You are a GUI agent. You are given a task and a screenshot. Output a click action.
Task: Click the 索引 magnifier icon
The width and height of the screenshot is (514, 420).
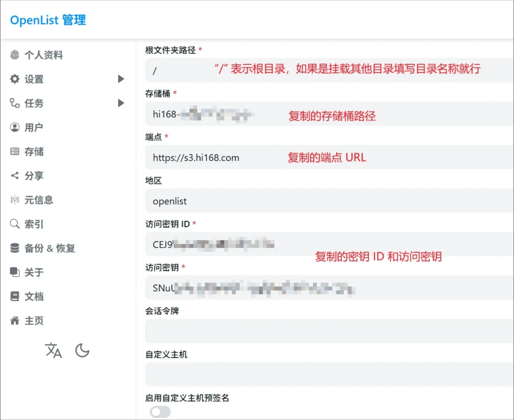(15, 224)
